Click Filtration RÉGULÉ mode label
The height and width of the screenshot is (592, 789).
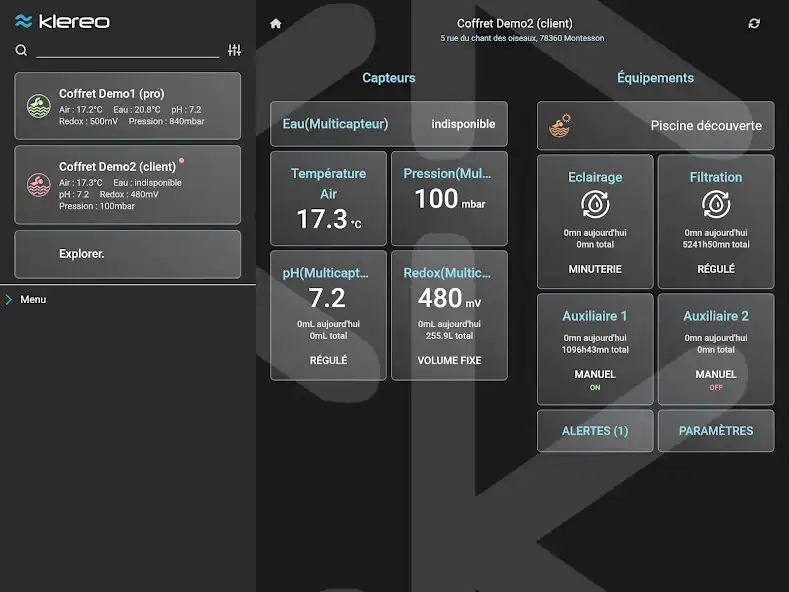716,269
